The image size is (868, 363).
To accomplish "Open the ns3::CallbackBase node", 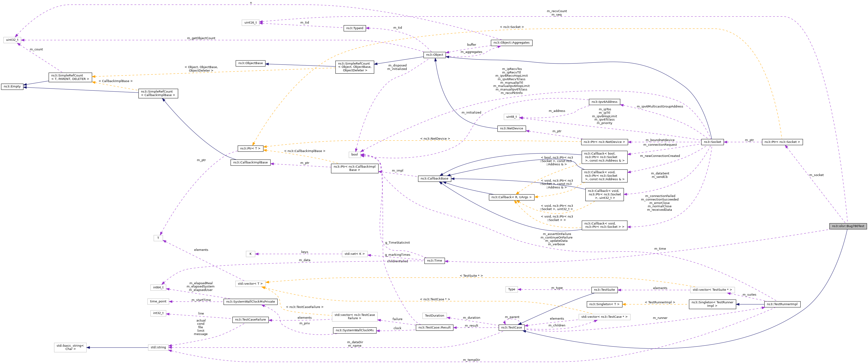I will tap(434, 179).
